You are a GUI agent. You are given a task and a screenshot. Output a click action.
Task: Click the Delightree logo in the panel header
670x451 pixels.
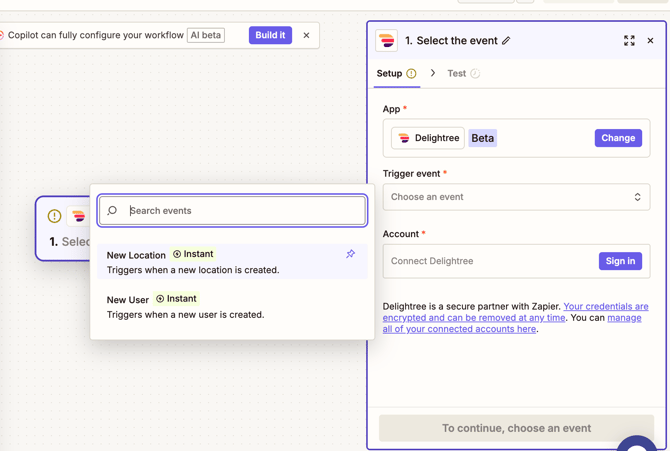pos(387,41)
